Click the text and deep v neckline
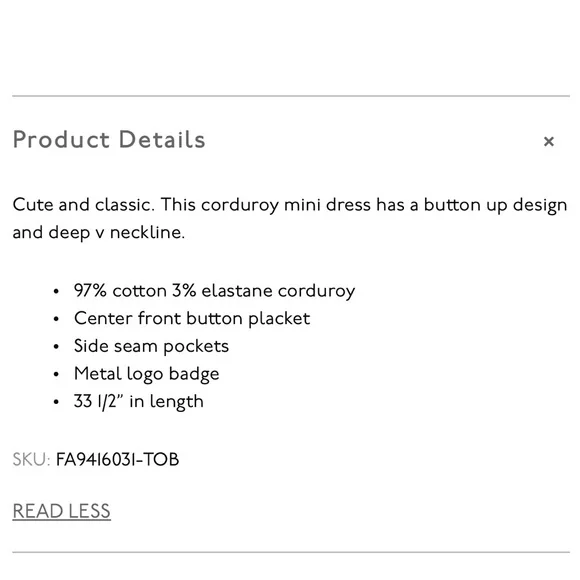Image resolution: width=580 pixels, height=580 pixels. coord(98,233)
